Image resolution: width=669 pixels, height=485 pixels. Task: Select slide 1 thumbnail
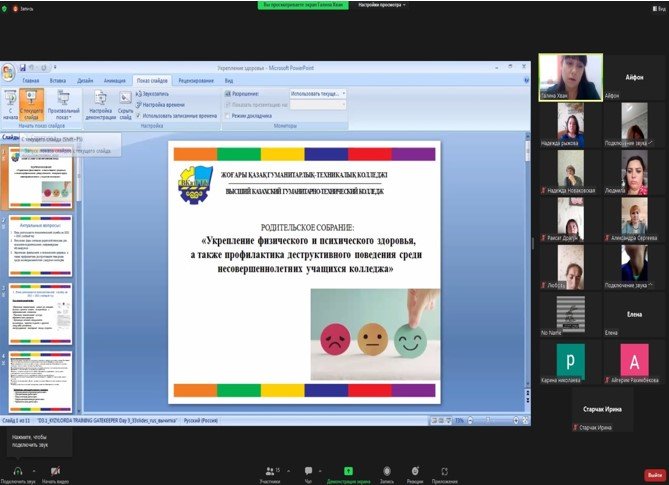[x=41, y=177]
